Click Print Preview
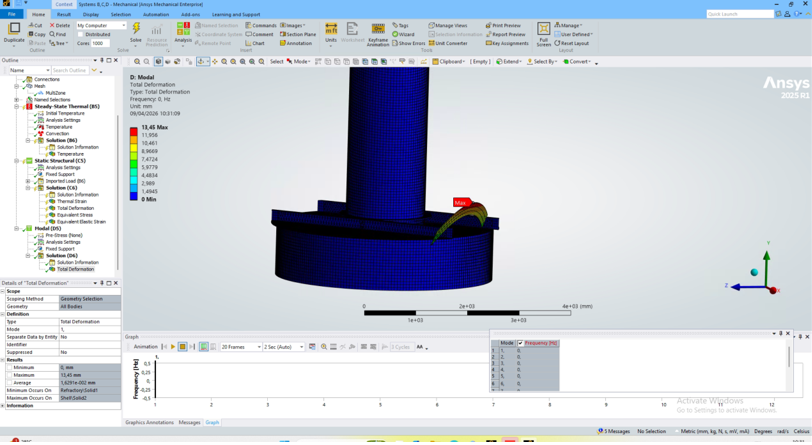 (x=503, y=25)
